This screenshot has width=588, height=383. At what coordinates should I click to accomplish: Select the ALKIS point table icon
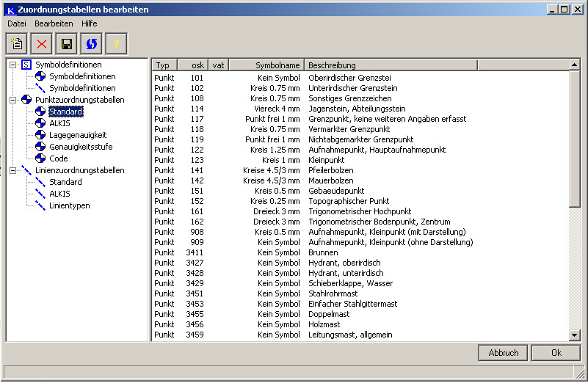40,123
